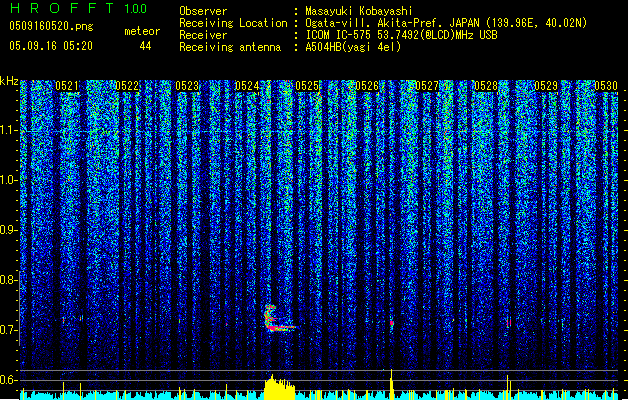
Task: Click the 'Observer' label
Action: click(x=203, y=11)
